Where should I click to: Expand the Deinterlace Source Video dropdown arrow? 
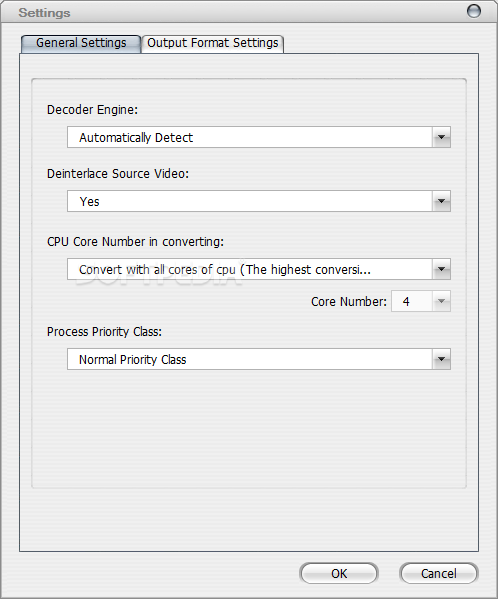(x=441, y=201)
